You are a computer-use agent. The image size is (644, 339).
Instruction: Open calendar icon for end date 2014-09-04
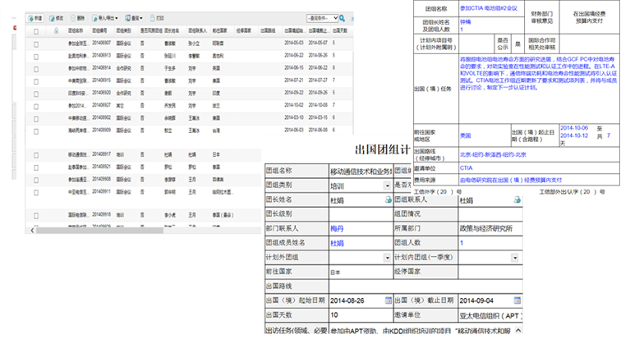517,300
